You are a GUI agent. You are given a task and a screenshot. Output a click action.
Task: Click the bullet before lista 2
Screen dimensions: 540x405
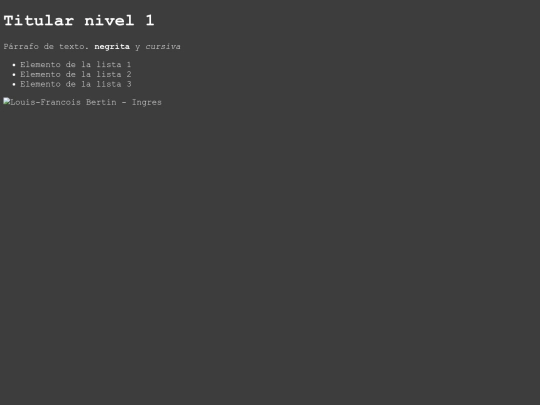[x=14, y=75]
